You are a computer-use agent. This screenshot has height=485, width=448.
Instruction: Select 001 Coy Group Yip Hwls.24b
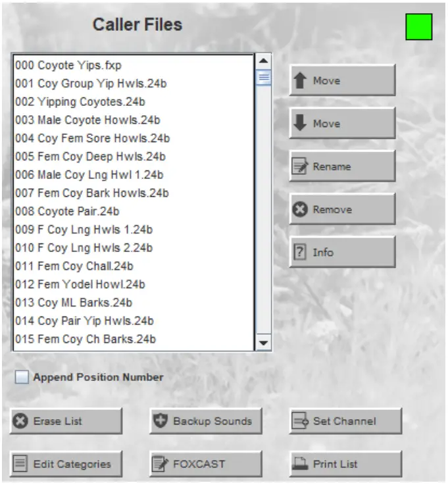click(134, 84)
